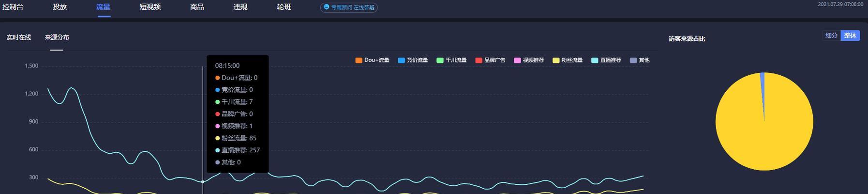Toggle the 千川流量 legend series
Viewport: 868px width, 194px height.
[452, 60]
